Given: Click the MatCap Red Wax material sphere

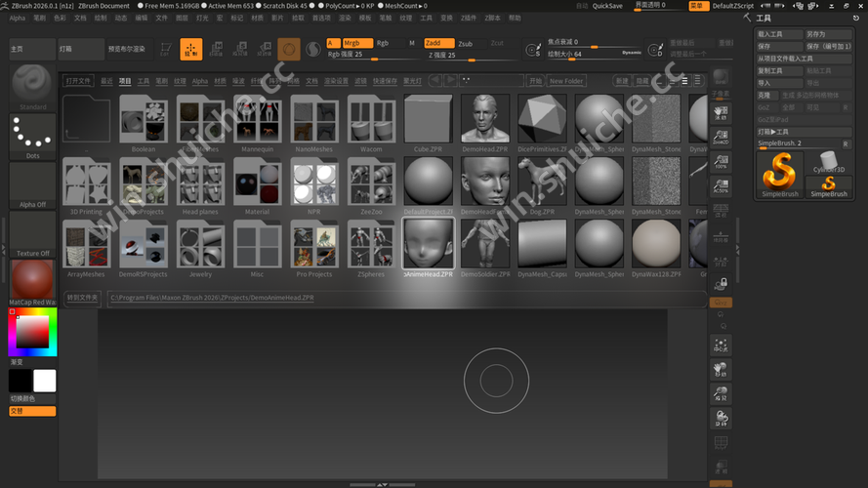Looking at the screenshot, I should tap(32, 280).
